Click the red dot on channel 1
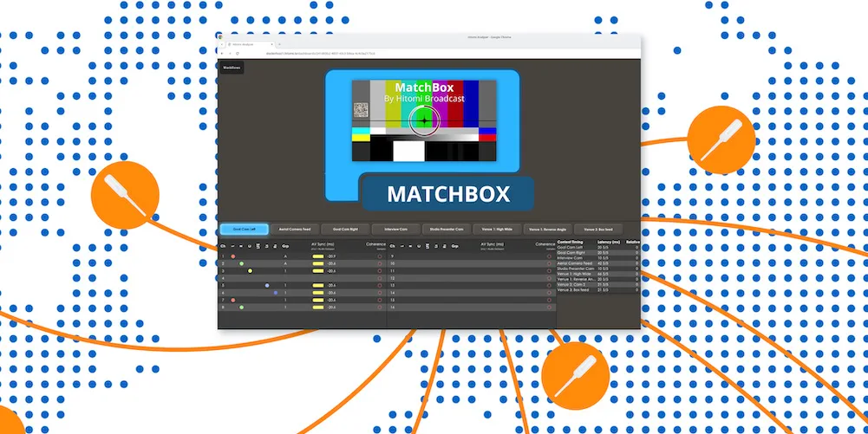The image size is (868, 434). coord(232,256)
